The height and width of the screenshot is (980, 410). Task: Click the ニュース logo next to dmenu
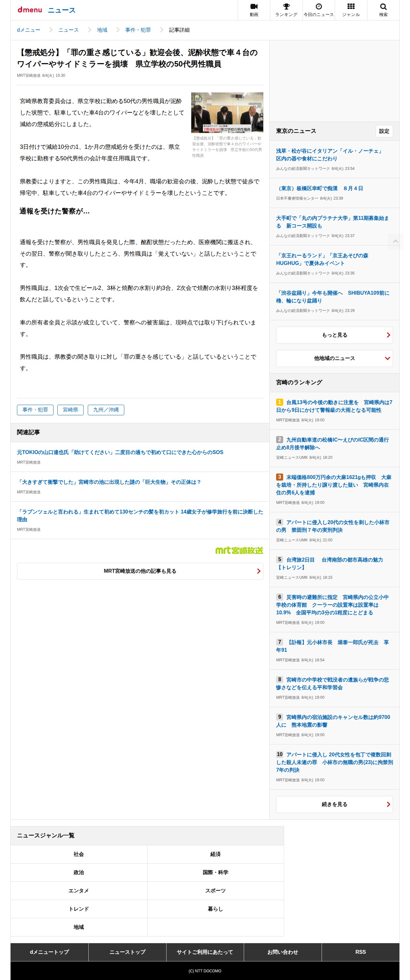pos(62,10)
